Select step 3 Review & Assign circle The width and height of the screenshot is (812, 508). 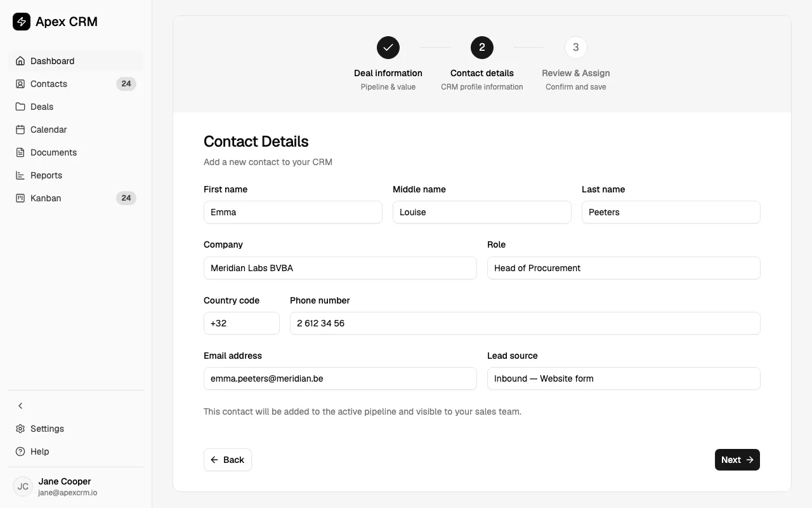point(576,48)
